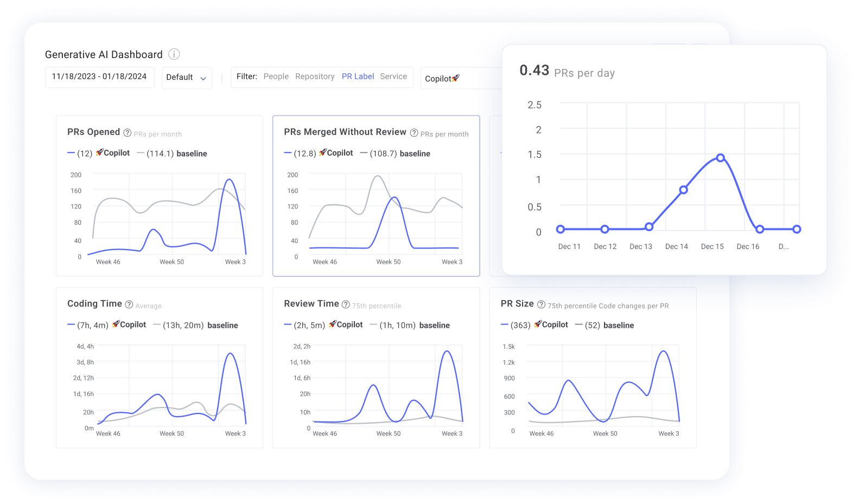Click the rocket icon in Coding Time legend

point(116,324)
